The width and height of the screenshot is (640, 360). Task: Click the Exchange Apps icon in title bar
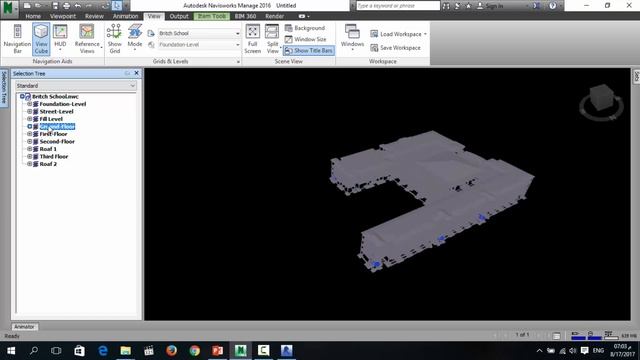(537, 6)
